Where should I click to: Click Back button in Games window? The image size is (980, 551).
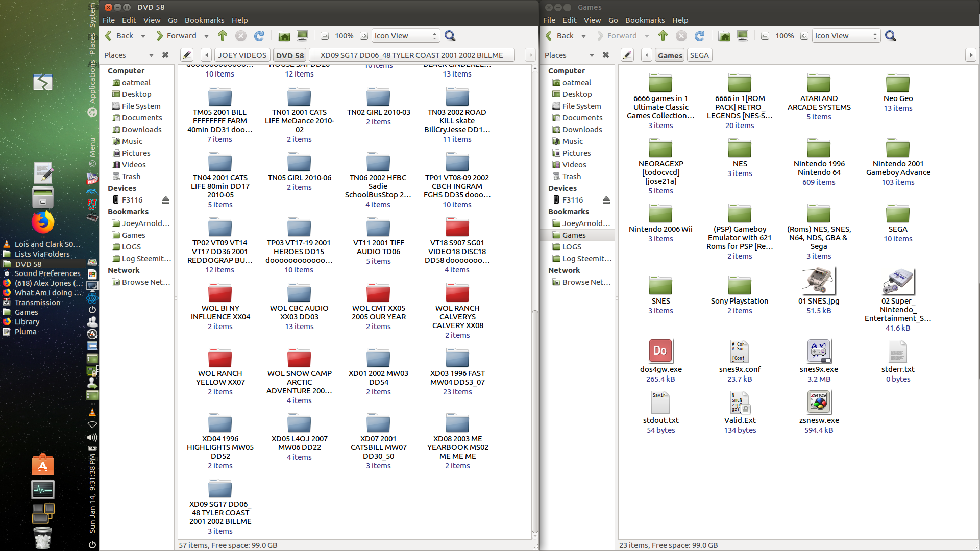(x=560, y=36)
